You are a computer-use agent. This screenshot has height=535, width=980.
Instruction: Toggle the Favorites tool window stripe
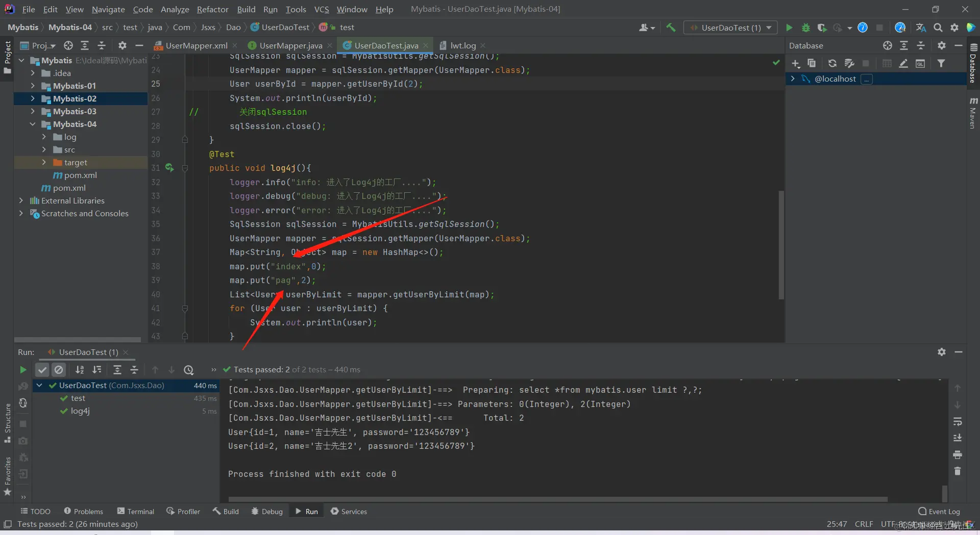point(7,476)
